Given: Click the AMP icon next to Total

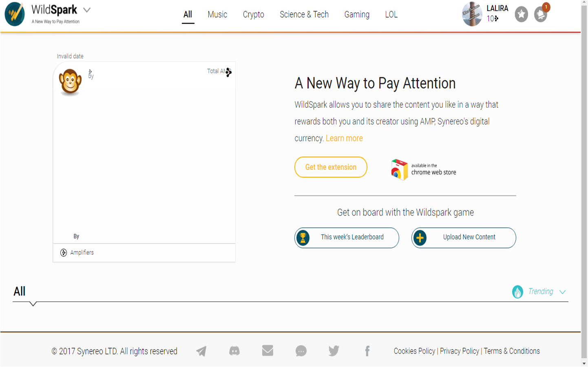Looking at the screenshot, I should tap(229, 72).
